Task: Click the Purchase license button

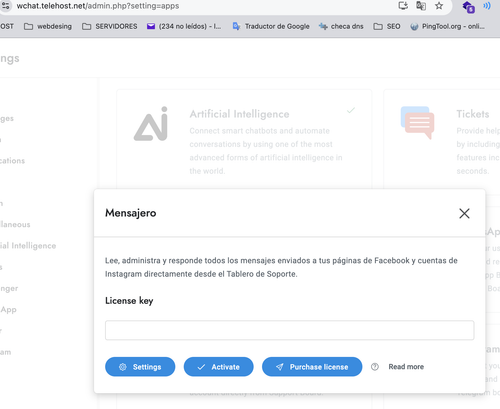Action: [312, 367]
